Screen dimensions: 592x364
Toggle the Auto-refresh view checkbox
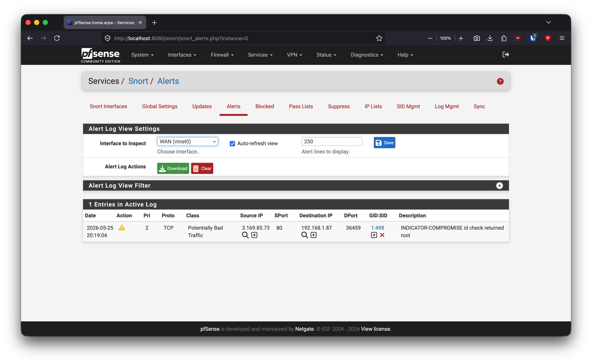click(x=232, y=144)
